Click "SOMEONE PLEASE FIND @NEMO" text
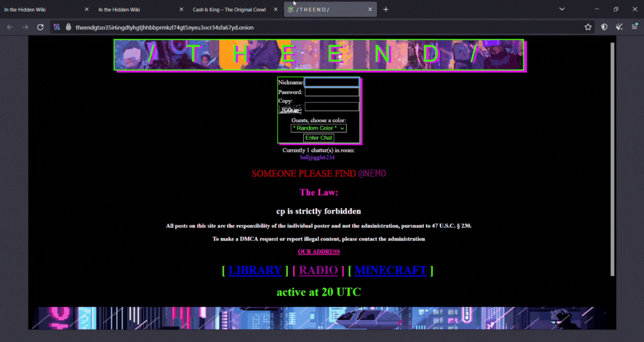 point(319,173)
